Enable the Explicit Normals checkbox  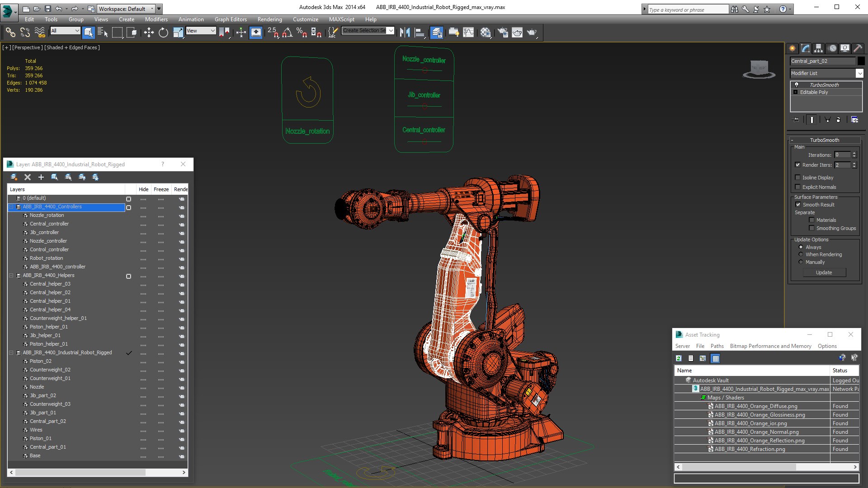[x=798, y=187]
